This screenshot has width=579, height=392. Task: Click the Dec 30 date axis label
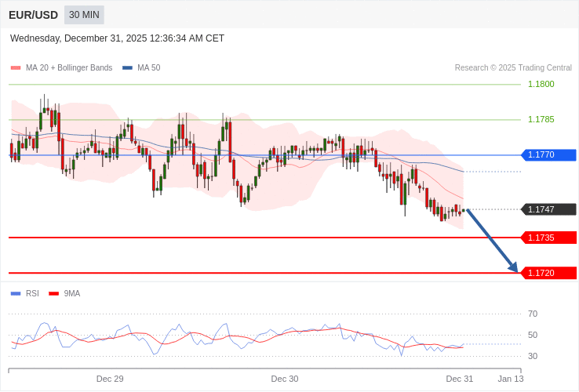tap(285, 379)
